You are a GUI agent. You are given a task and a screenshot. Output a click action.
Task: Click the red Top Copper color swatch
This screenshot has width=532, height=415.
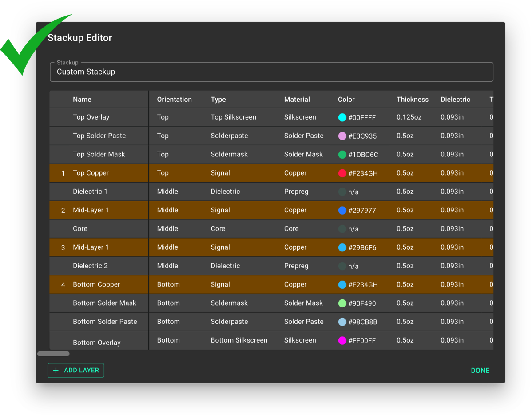click(x=342, y=173)
